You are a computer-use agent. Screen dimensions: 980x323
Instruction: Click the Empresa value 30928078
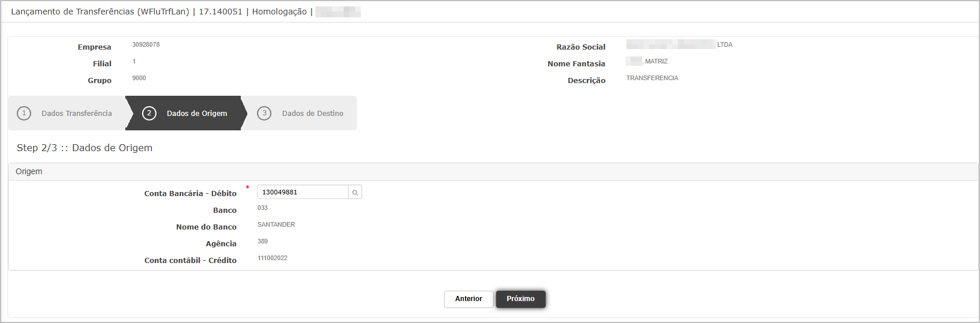(146, 44)
